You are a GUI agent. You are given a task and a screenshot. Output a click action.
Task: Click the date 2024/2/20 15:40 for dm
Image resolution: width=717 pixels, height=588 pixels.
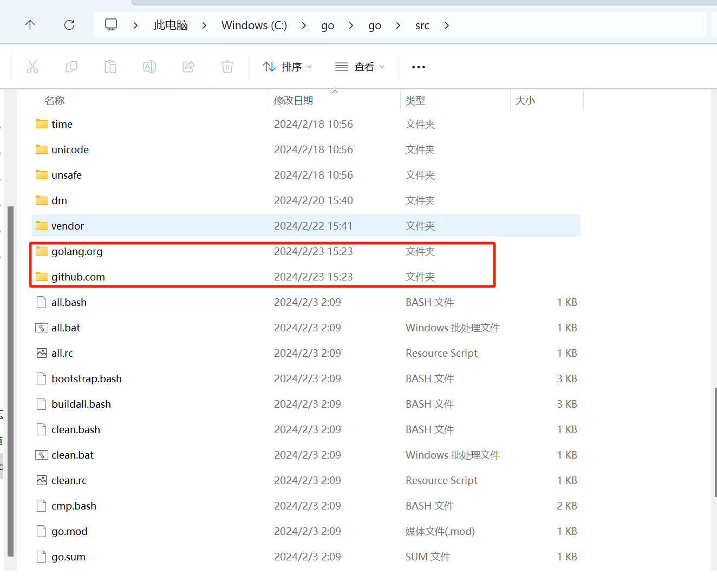click(314, 200)
